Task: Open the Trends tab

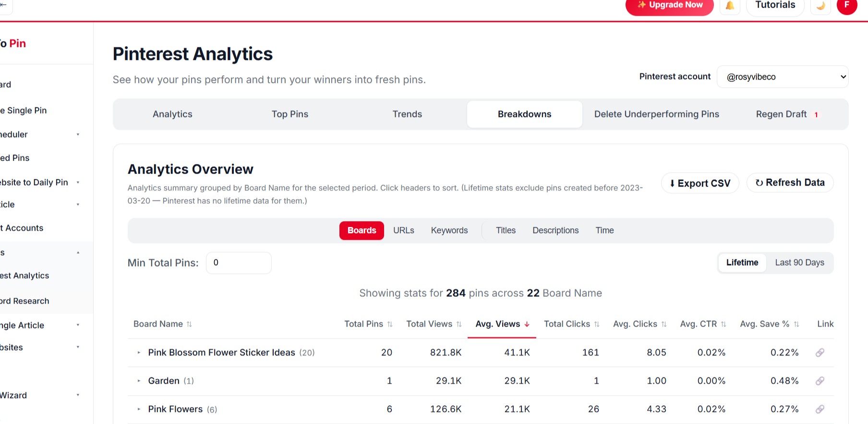Action: (x=407, y=114)
